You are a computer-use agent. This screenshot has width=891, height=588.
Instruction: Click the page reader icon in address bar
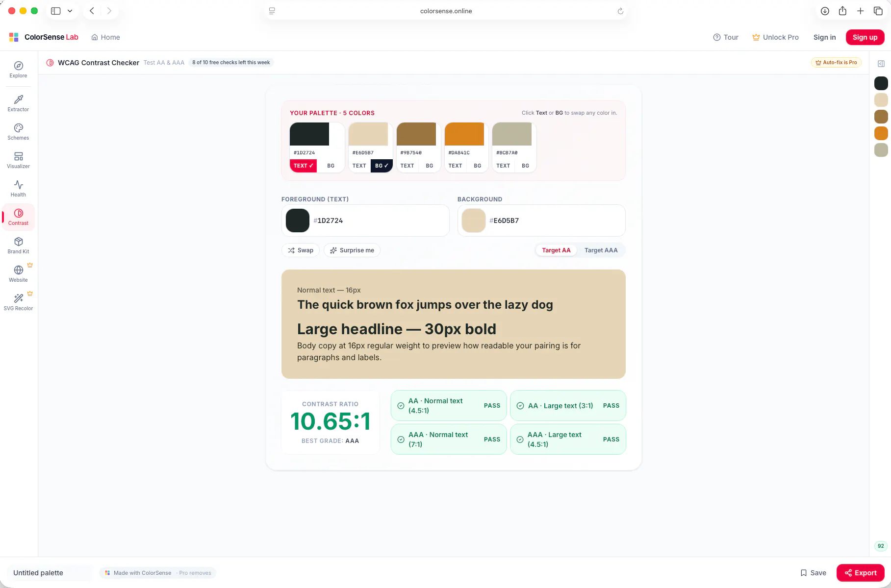tap(272, 11)
